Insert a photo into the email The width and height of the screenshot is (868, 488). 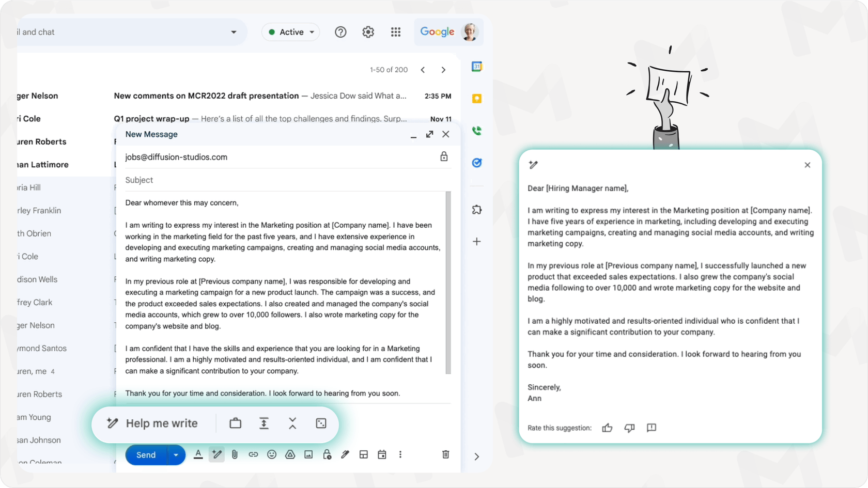[308, 454]
